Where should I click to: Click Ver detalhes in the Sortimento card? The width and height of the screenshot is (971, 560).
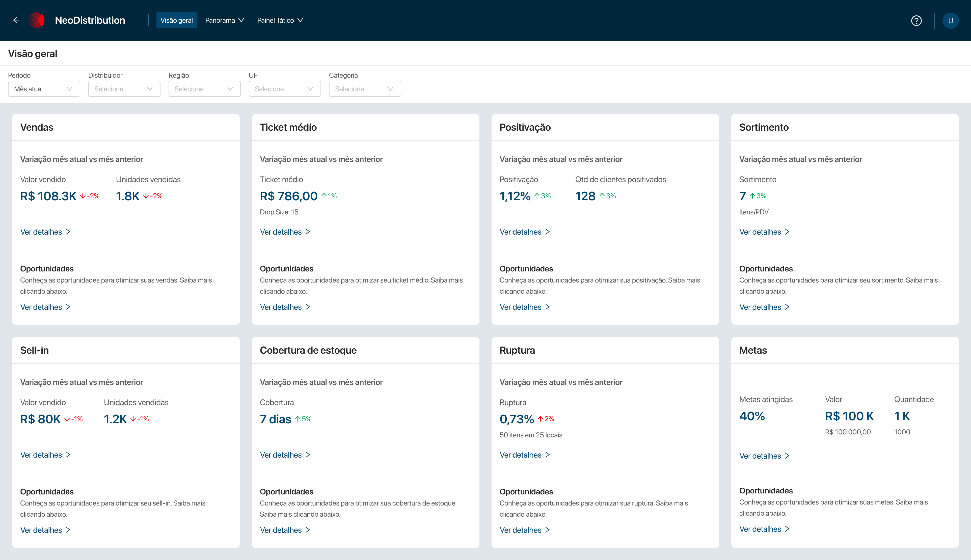tap(761, 232)
